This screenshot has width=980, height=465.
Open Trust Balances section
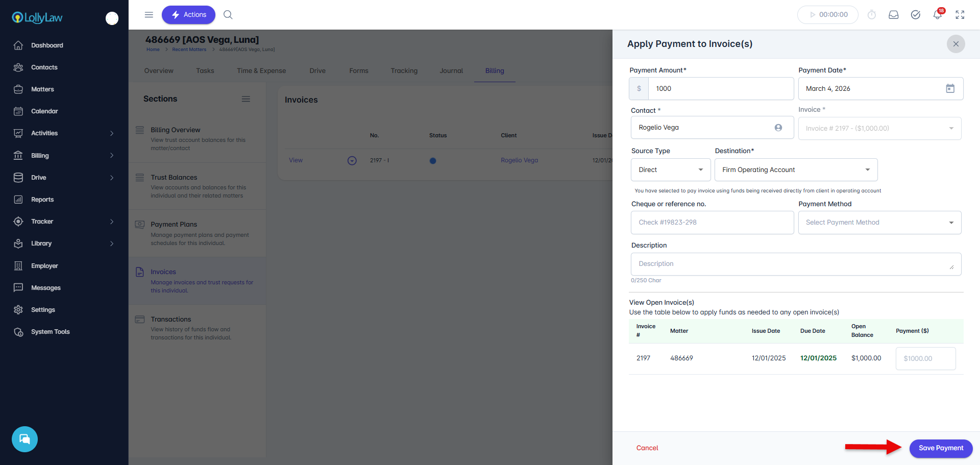click(x=198, y=186)
